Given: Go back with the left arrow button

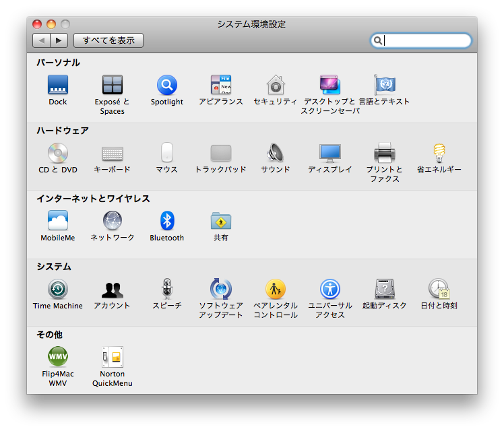Looking at the screenshot, I should 41,40.
